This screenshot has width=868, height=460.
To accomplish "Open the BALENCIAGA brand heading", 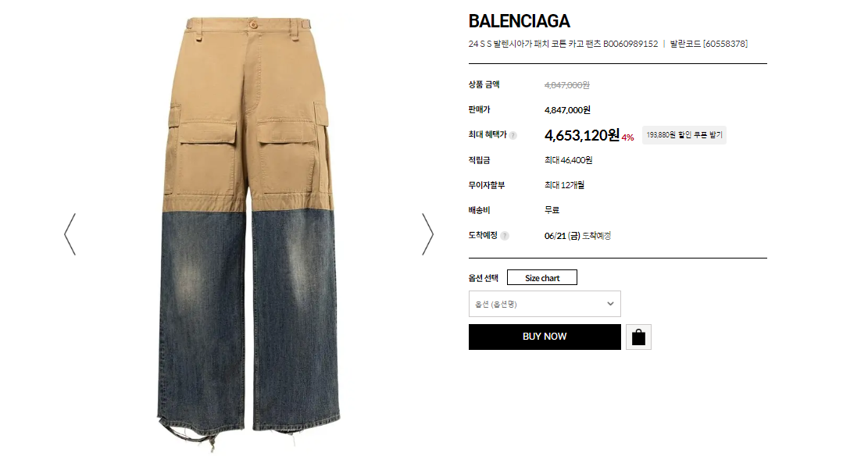I will [x=520, y=21].
